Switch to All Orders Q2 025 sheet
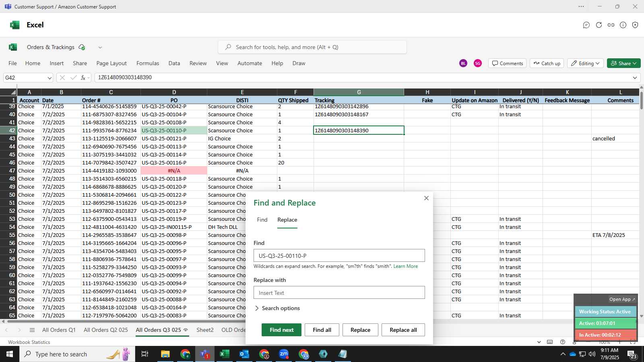 [x=106, y=330]
